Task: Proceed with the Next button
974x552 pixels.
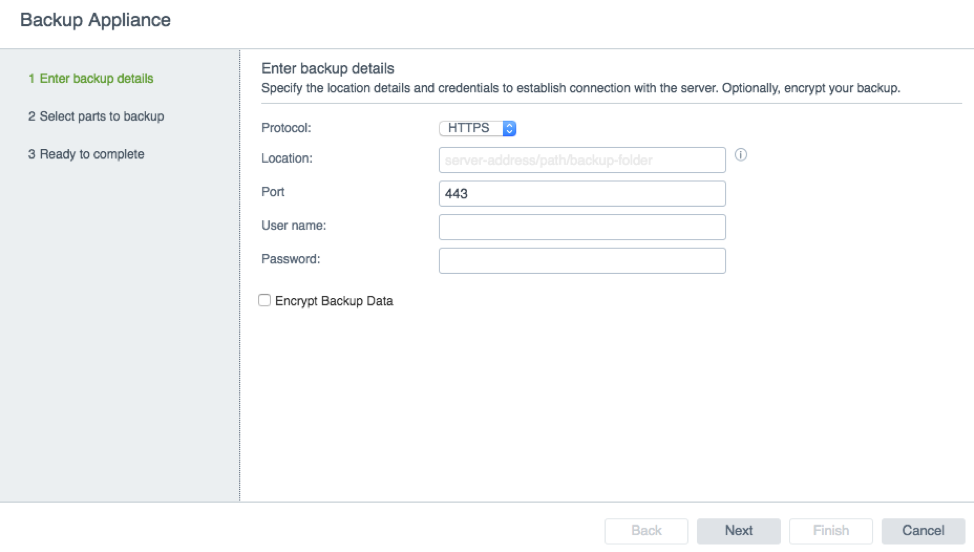Action: click(739, 531)
